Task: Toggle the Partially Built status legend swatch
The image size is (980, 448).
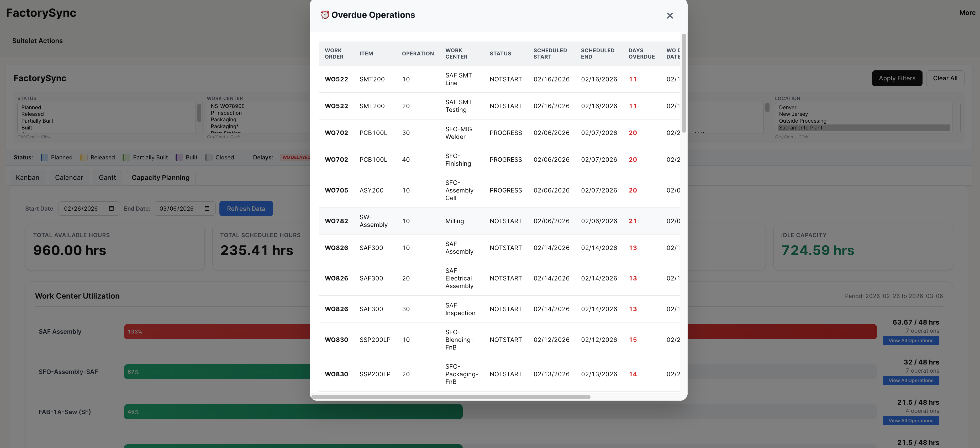Action: 126,157
